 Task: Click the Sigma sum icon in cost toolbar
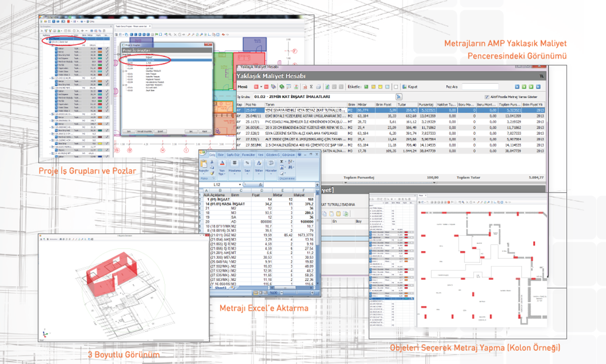[311, 87]
